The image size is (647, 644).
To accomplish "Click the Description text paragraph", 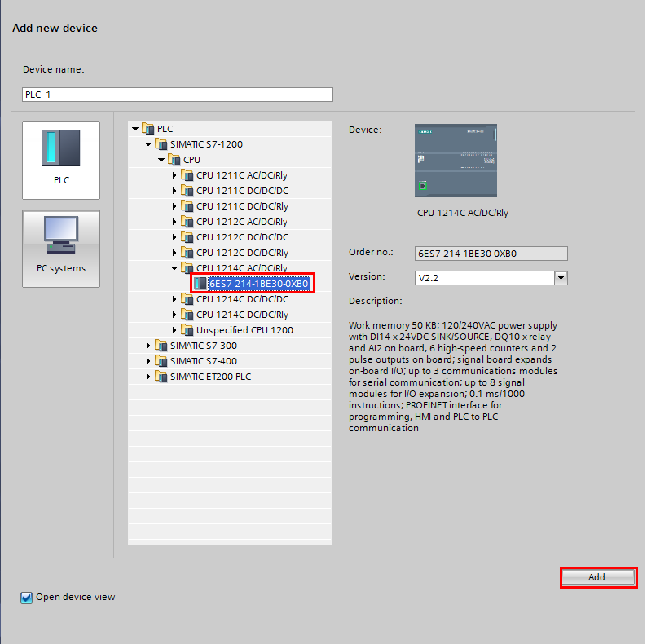I will point(453,377).
